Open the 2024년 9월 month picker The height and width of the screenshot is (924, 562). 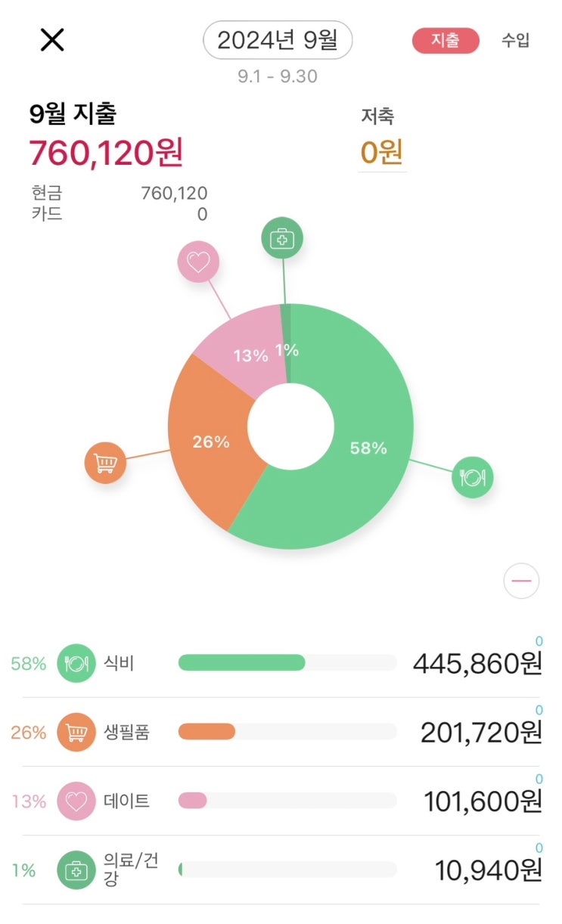(278, 40)
